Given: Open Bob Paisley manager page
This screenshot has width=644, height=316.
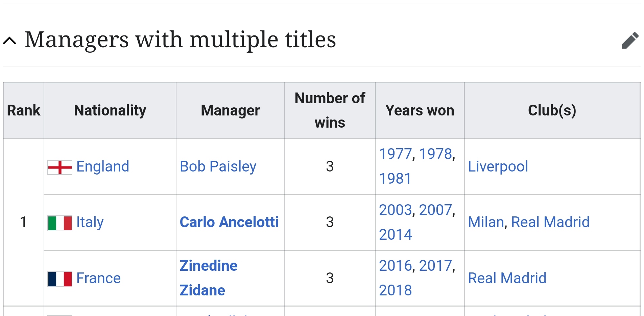Looking at the screenshot, I should 218,166.
